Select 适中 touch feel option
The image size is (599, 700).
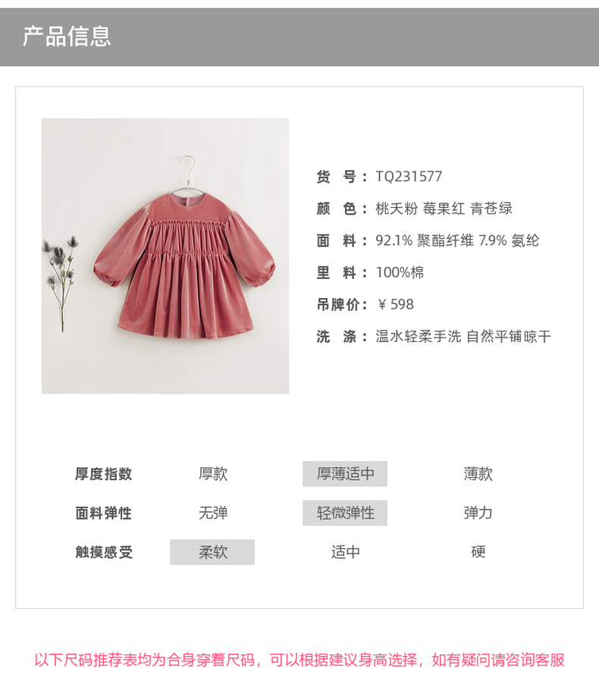tap(345, 552)
